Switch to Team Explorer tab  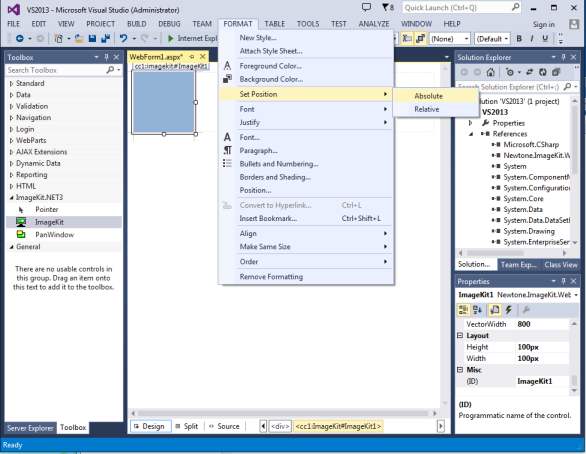tap(518, 265)
